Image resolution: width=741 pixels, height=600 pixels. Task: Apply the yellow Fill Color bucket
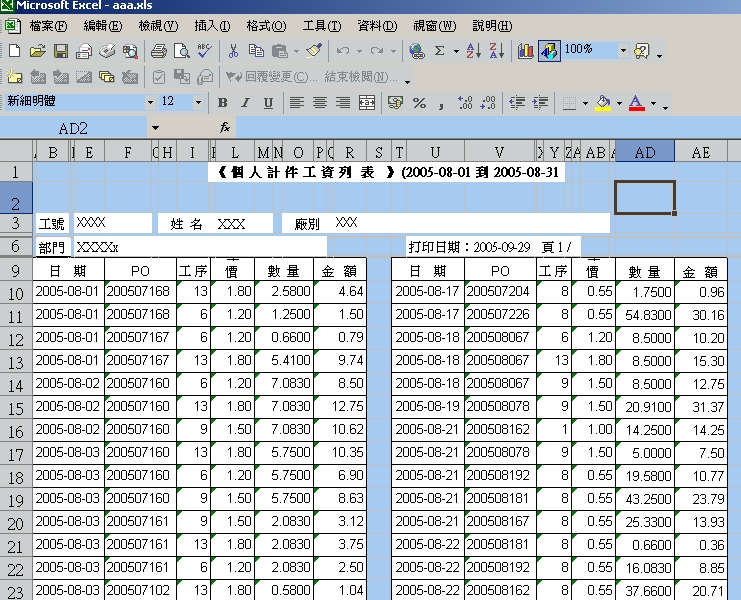click(x=603, y=103)
